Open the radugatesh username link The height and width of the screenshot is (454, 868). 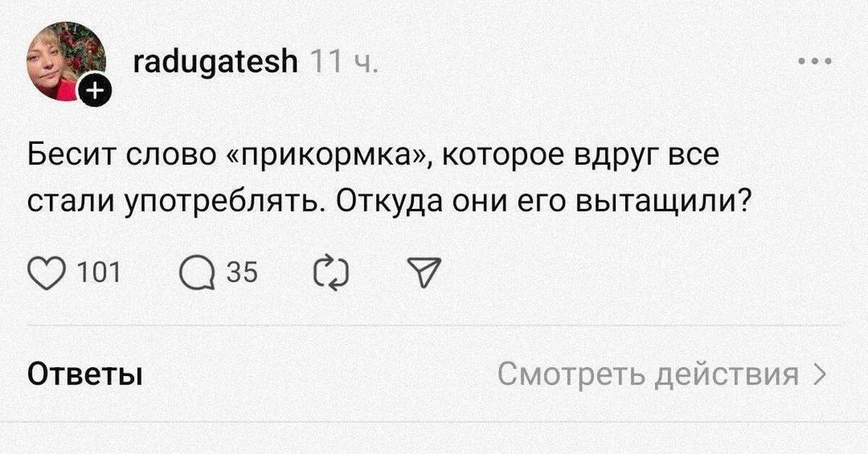(x=216, y=62)
